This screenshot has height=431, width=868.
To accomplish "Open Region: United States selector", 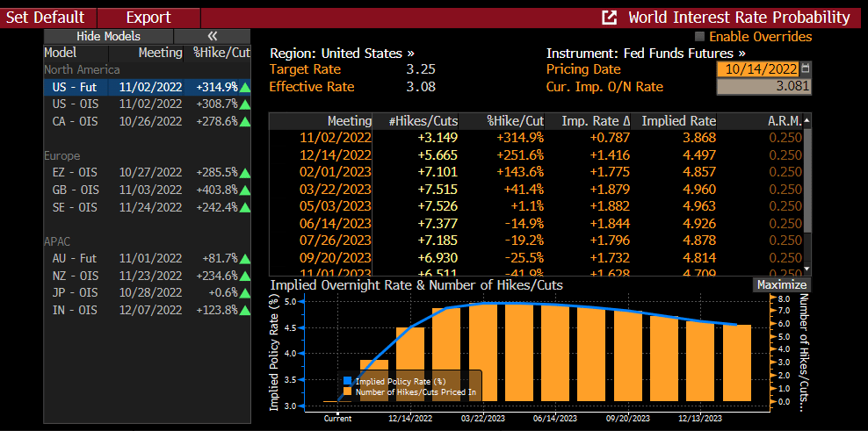I will click(342, 54).
